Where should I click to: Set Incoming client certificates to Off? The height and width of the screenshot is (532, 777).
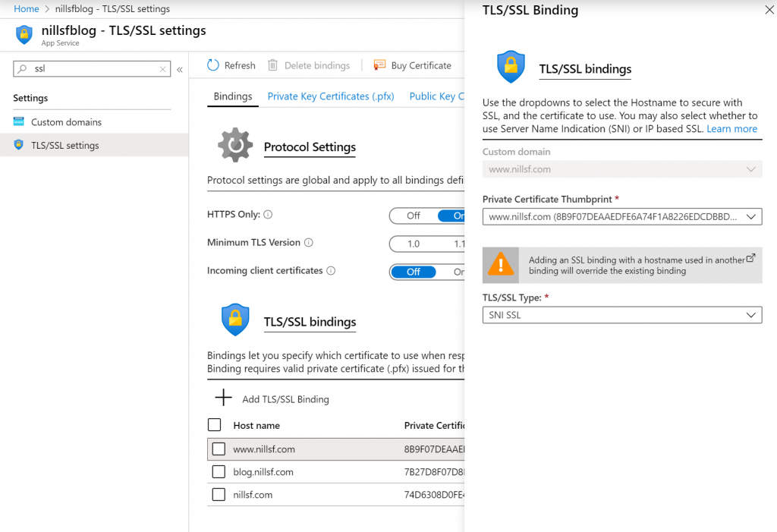(x=414, y=272)
